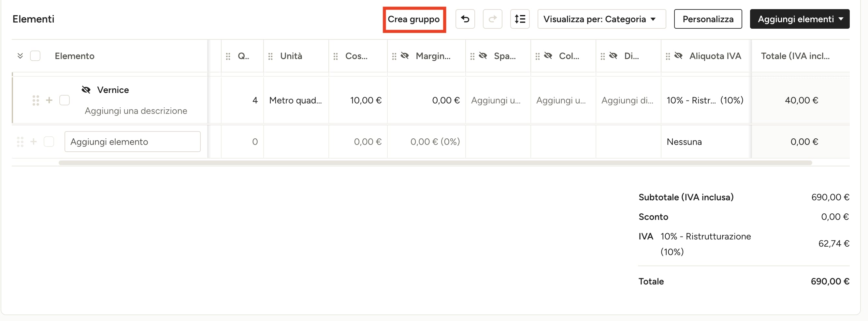This screenshot has height=321, width=868.
Task: Click the Vernice row drag handle
Action: tap(36, 100)
